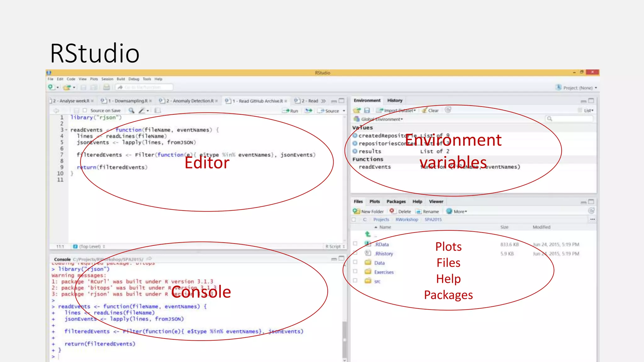Click the Rename button in Files pane

[x=427, y=211]
